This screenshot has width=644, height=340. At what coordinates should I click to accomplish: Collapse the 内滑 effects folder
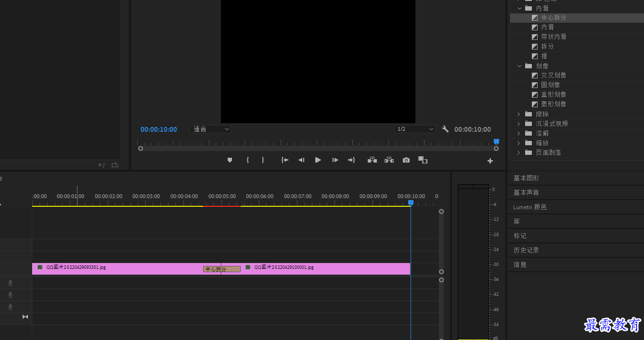click(519, 8)
